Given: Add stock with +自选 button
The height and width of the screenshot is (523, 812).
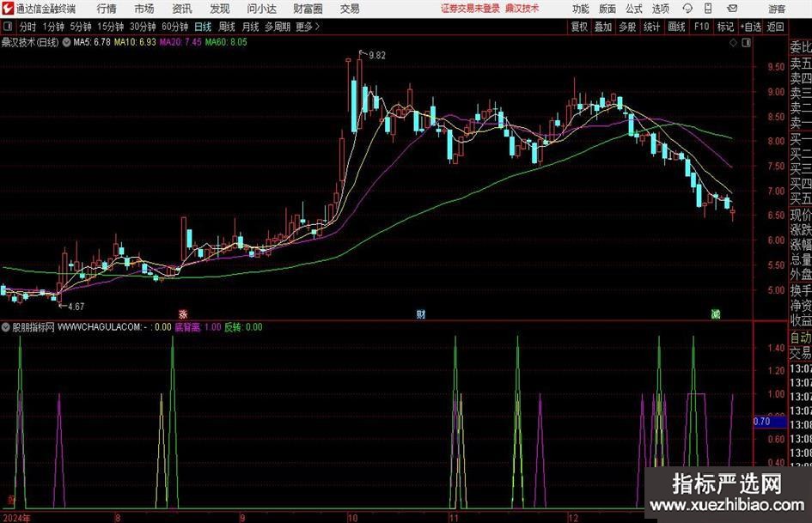Looking at the screenshot, I should [751, 27].
